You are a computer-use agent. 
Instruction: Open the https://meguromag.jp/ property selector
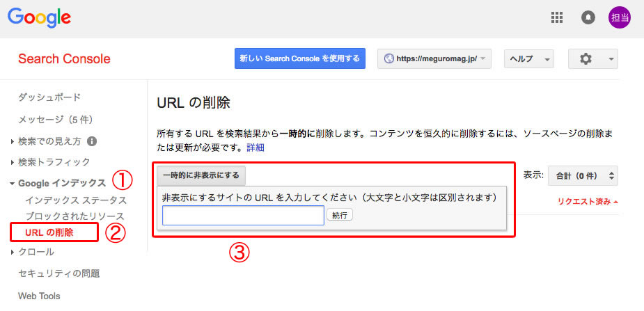pyautogui.click(x=434, y=59)
